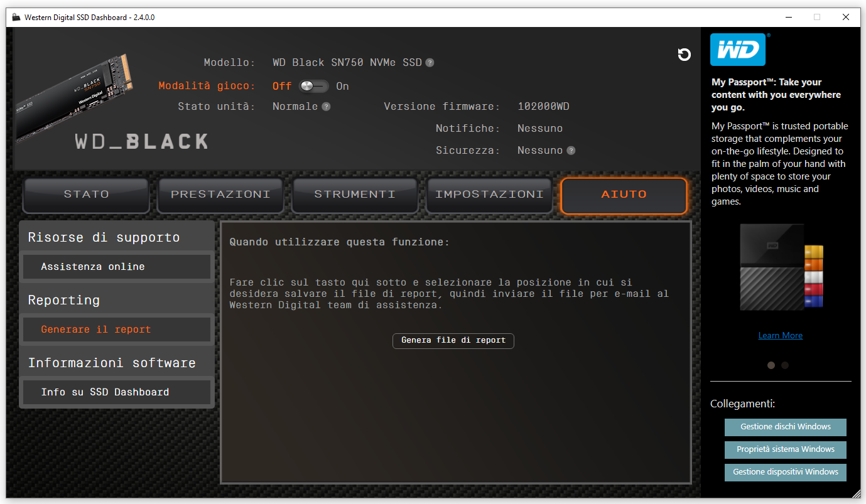Click the My Passport drives image
Viewport: 866px width, 504px height.
(781, 267)
